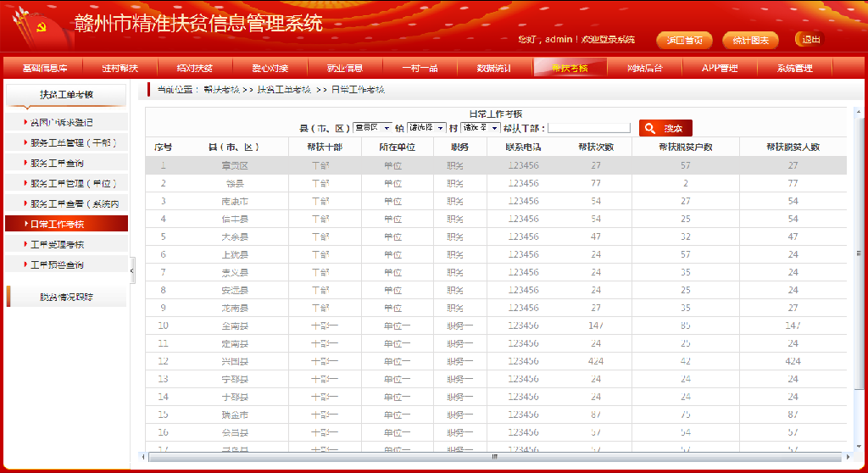Switch to the 基础信息库 navigation tab
The width and height of the screenshot is (868, 473).
[x=45, y=69]
